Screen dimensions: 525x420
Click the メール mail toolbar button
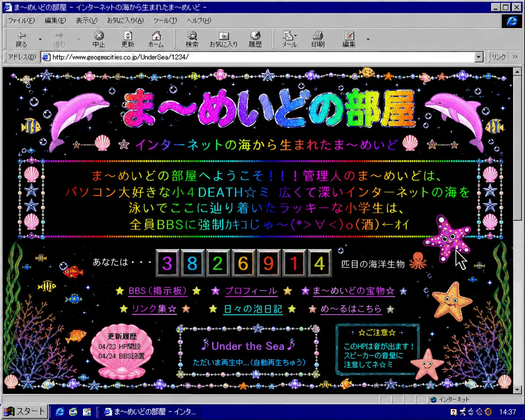289,39
